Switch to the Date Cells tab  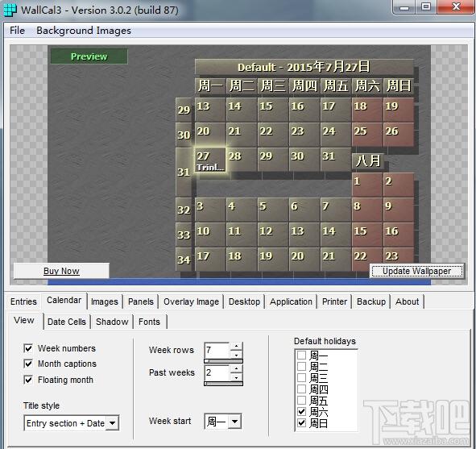[x=67, y=322]
